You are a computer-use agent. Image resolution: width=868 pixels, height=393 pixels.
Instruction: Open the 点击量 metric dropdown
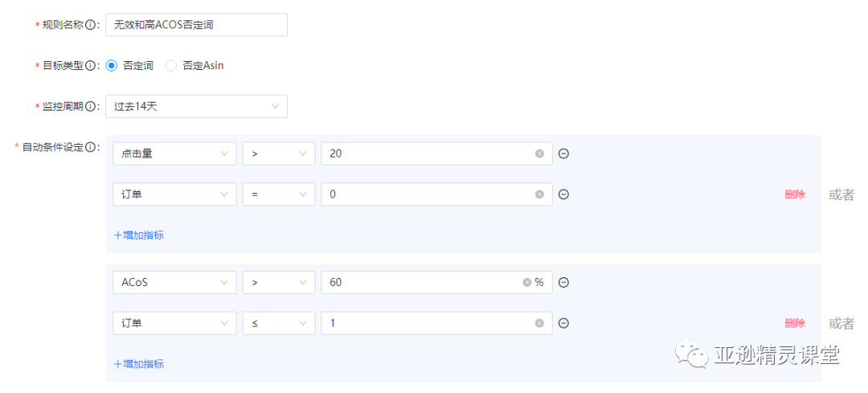point(174,154)
